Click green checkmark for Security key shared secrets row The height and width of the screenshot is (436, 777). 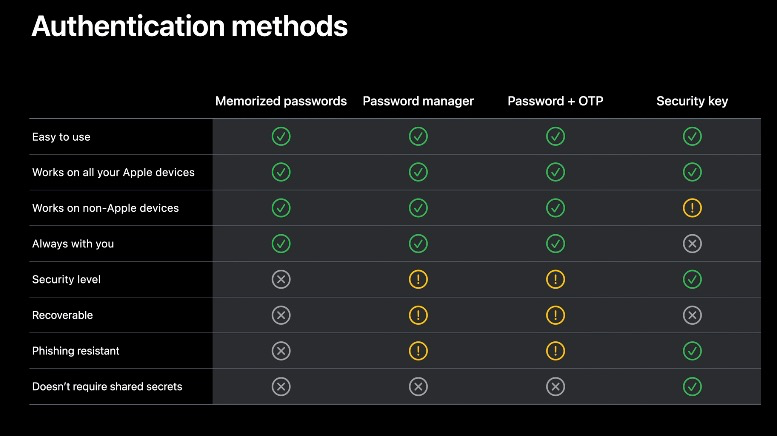(x=692, y=386)
